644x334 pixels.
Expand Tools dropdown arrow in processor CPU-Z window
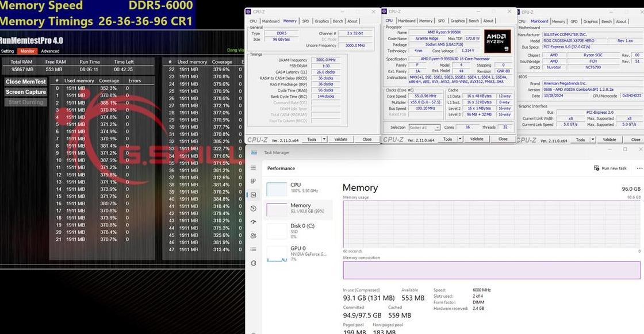[x=460, y=139]
